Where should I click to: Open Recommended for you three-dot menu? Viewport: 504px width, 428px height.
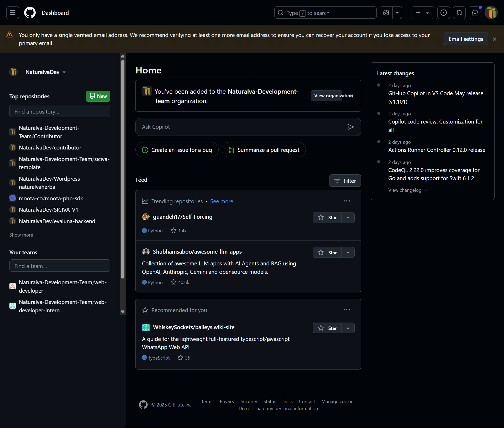pyautogui.click(x=346, y=310)
